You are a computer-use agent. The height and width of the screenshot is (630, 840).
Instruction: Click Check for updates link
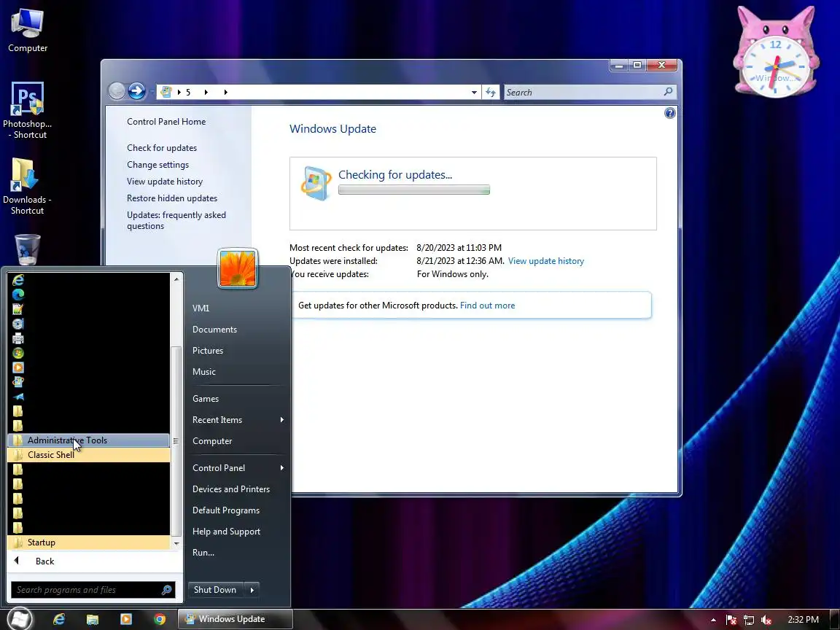pos(162,148)
